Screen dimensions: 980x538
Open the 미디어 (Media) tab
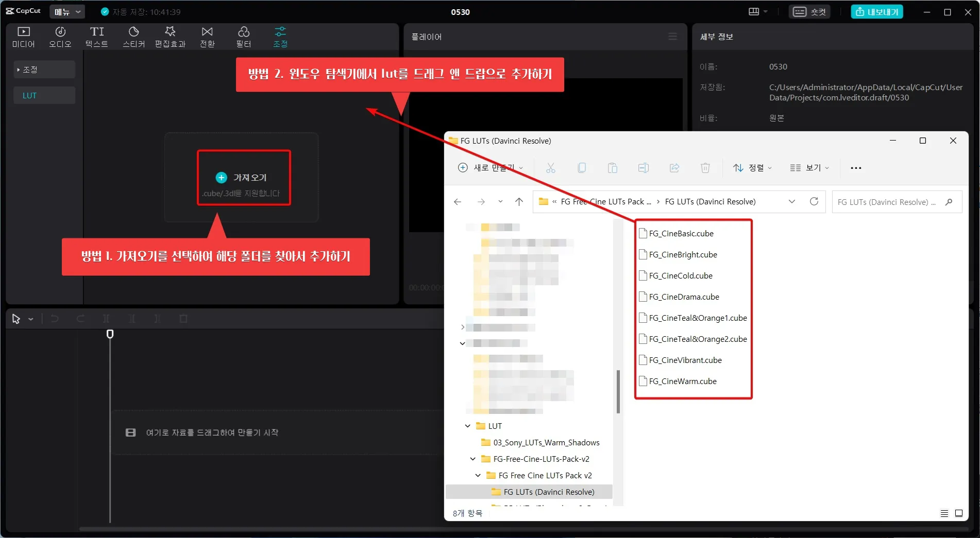coord(24,37)
